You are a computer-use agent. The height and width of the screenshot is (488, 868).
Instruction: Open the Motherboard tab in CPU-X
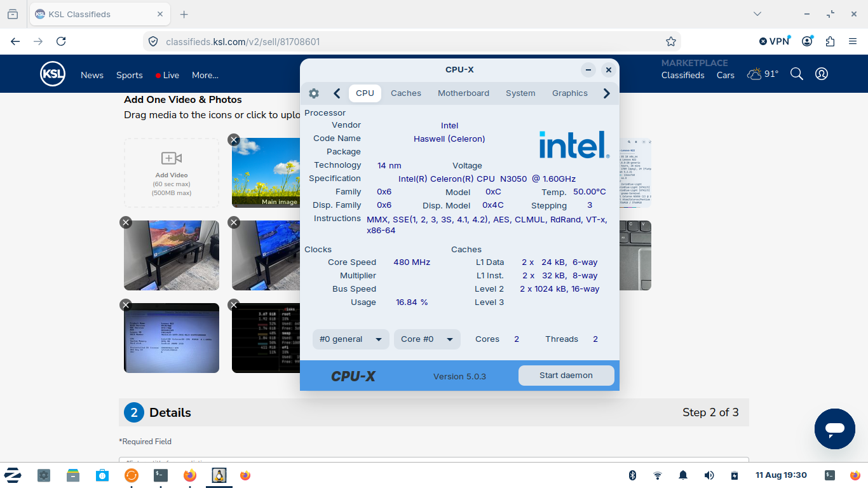463,93
